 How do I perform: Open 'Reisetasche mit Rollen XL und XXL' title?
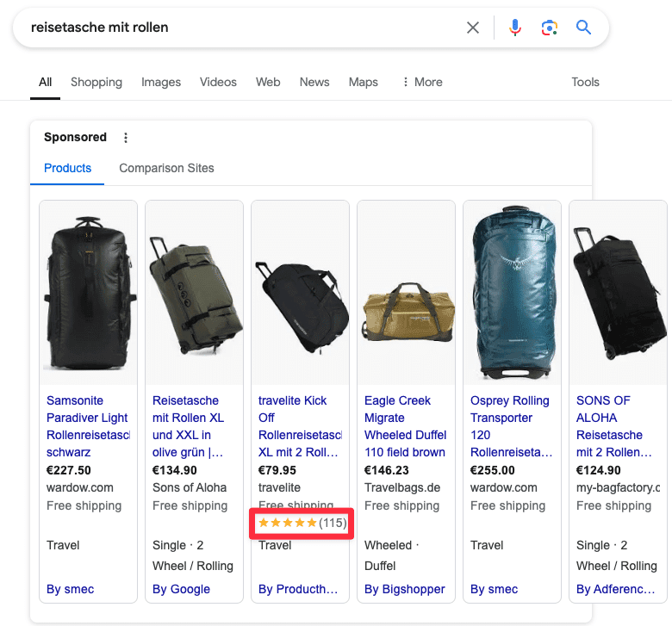[x=188, y=426]
